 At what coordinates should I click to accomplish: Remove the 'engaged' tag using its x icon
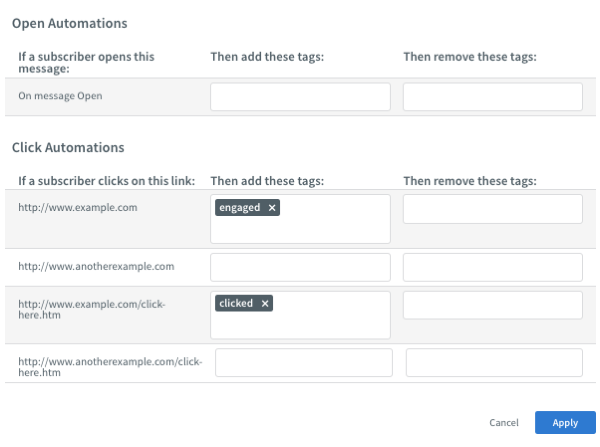[272, 208]
